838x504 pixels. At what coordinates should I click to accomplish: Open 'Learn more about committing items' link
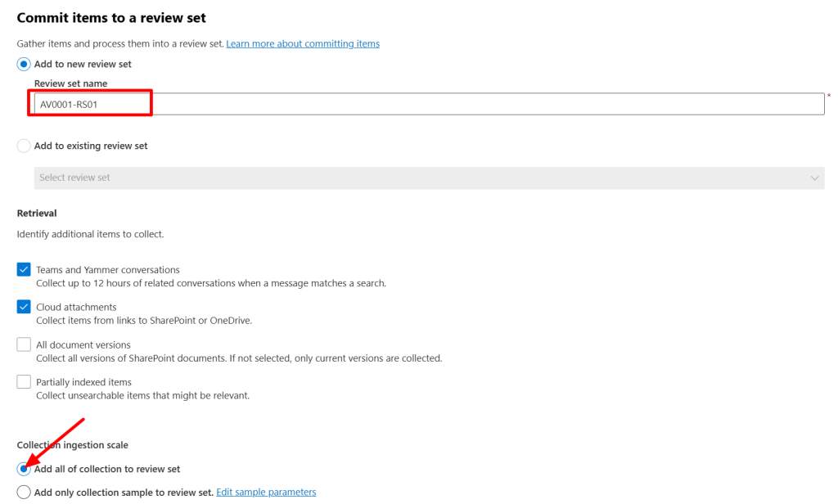click(x=303, y=43)
